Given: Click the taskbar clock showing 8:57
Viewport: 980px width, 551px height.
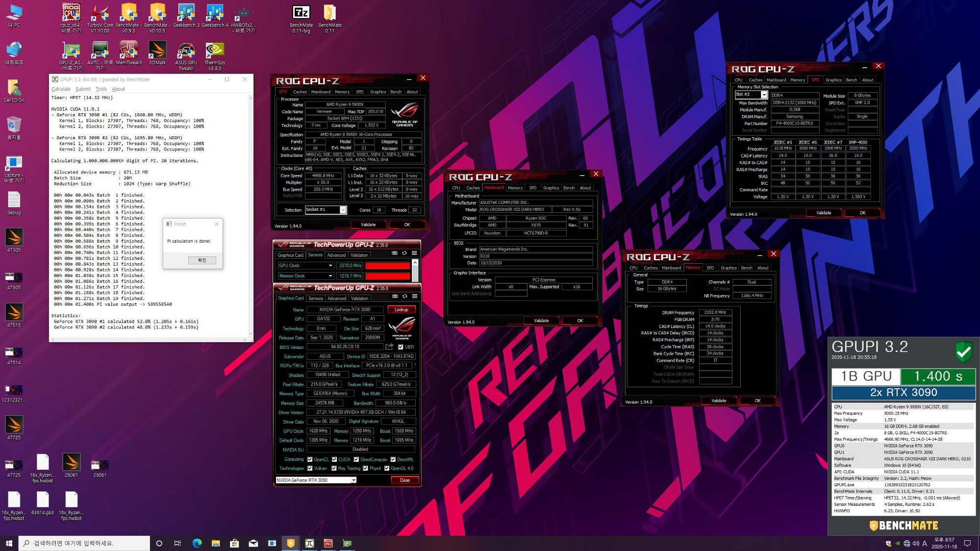Looking at the screenshot, I should pyautogui.click(x=944, y=543).
